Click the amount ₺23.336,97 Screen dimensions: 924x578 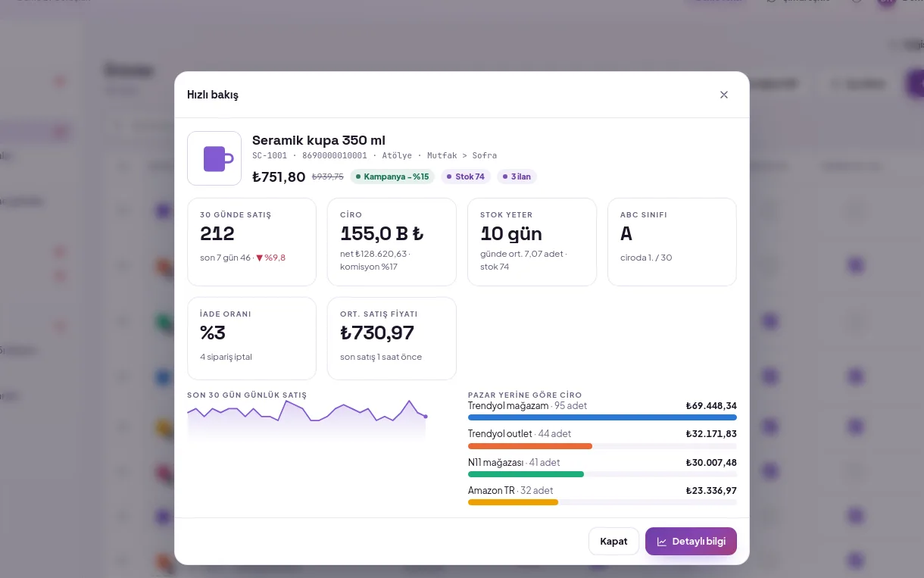pyautogui.click(x=711, y=490)
